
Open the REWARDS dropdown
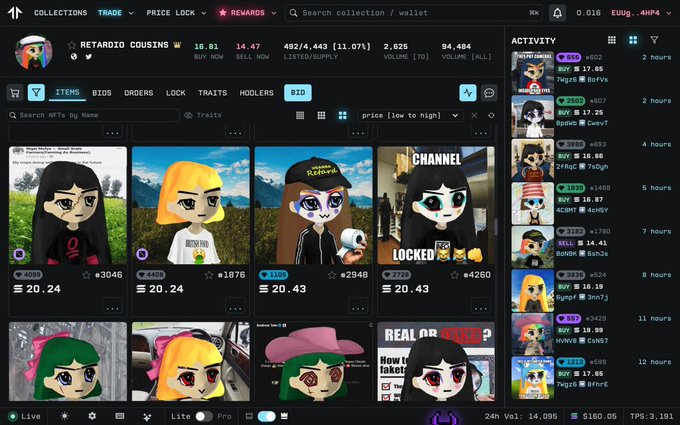248,13
